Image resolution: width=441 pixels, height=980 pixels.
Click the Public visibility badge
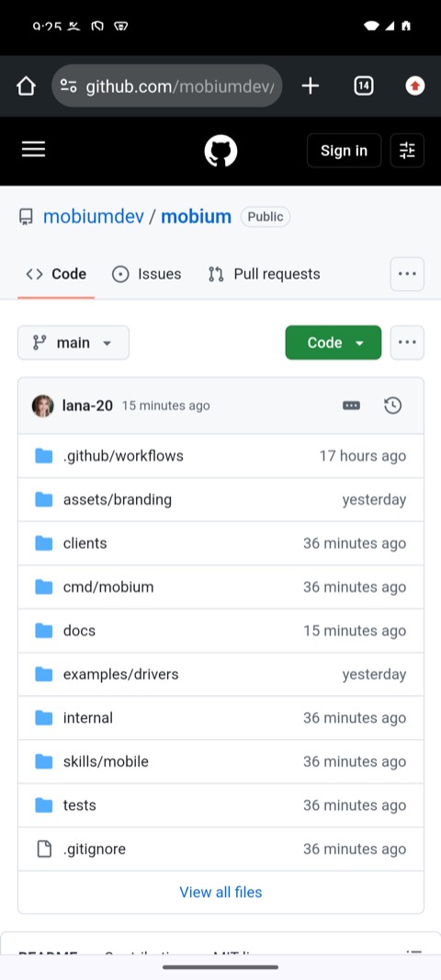(x=266, y=217)
